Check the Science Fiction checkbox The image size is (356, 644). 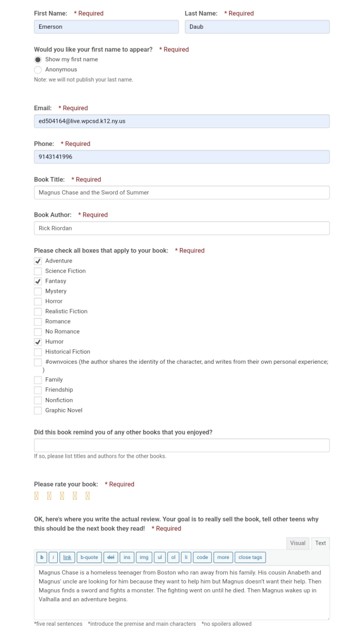pyautogui.click(x=38, y=271)
